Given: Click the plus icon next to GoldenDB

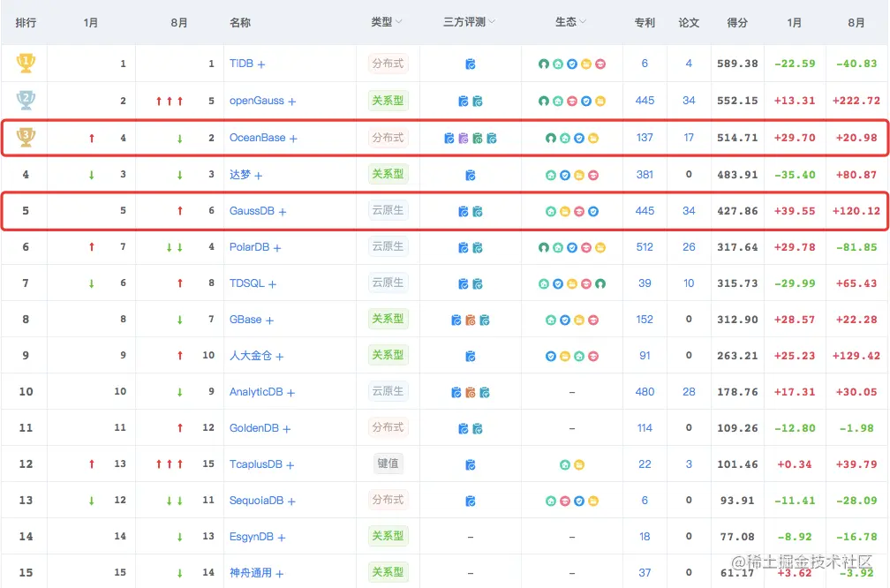Looking at the screenshot, I should click(286, 429).
